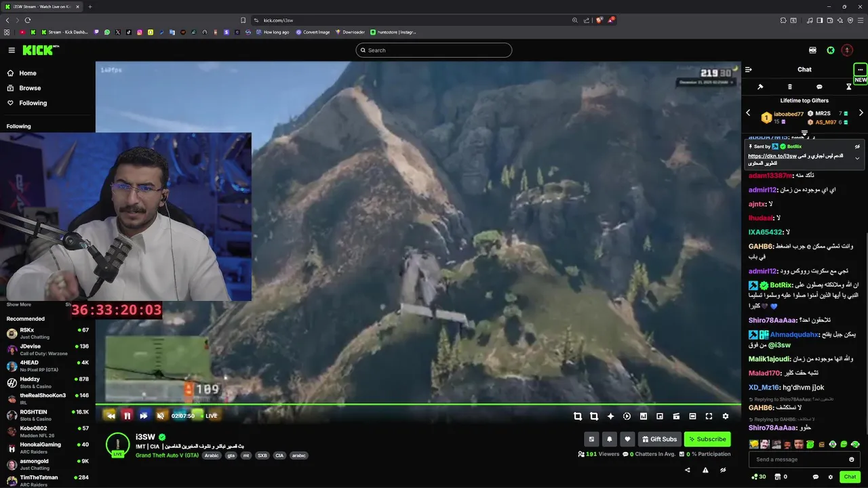
Task: Click the green Chat send button
Action: coord(850,477)
